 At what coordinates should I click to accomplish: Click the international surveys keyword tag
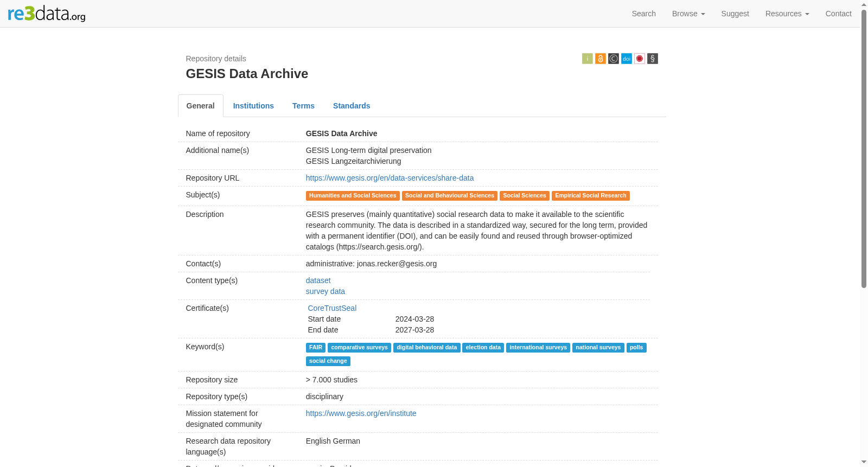click(538, 348)
